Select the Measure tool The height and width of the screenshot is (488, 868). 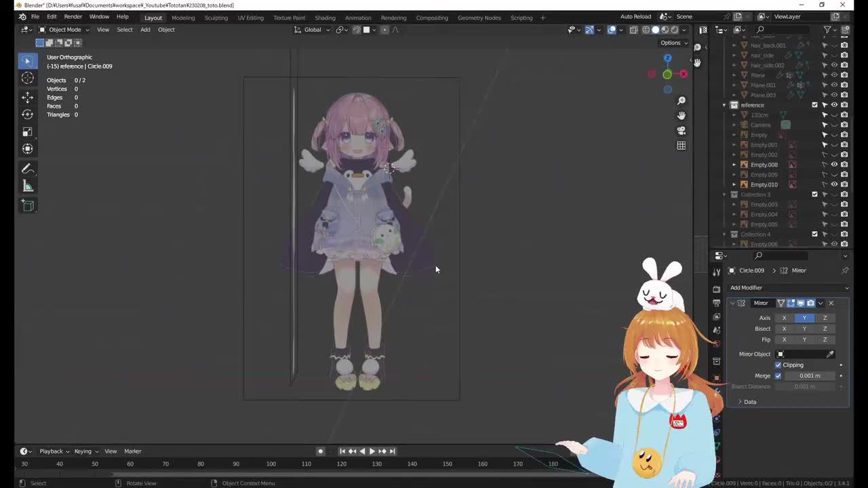tap(27, 186)
